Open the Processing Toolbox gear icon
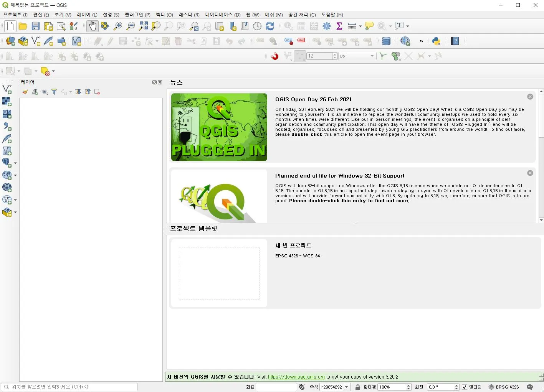 [x=327, y=26]
